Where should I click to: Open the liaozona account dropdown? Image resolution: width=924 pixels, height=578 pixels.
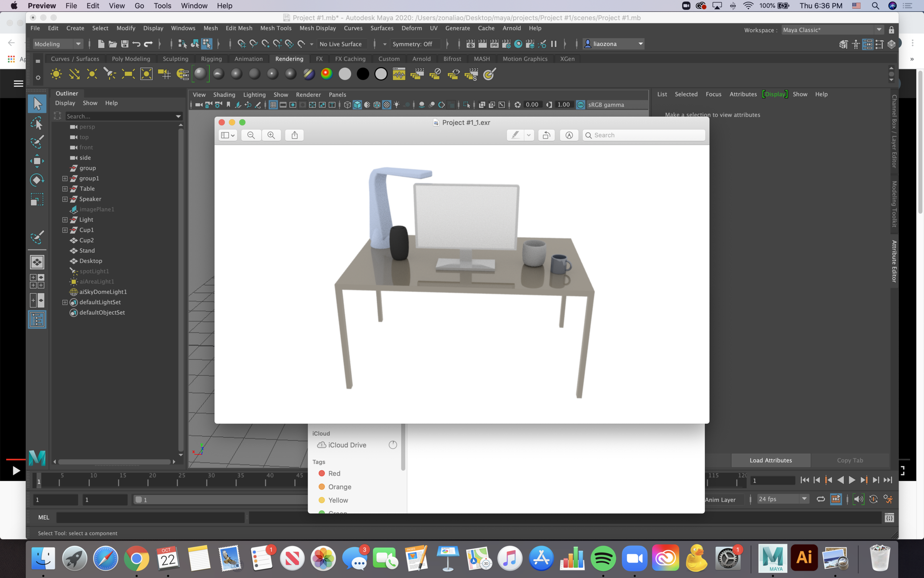(614, 44)
